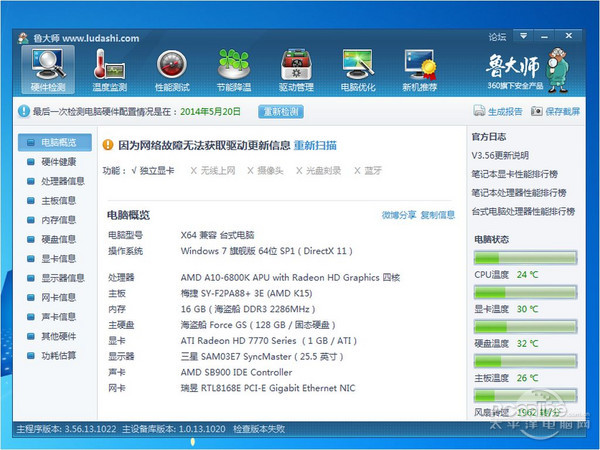Open the 硬件检测 hardware detection tab
Screen dimensions: 600x450
48,70
